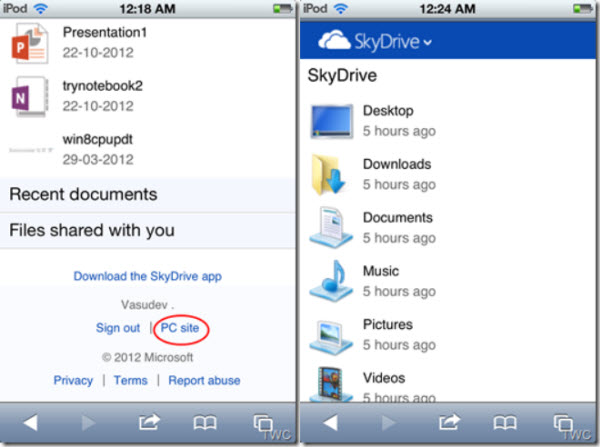Open the Desktop folder icon
This screenshot has width=600, height=447.
(331, 121)
